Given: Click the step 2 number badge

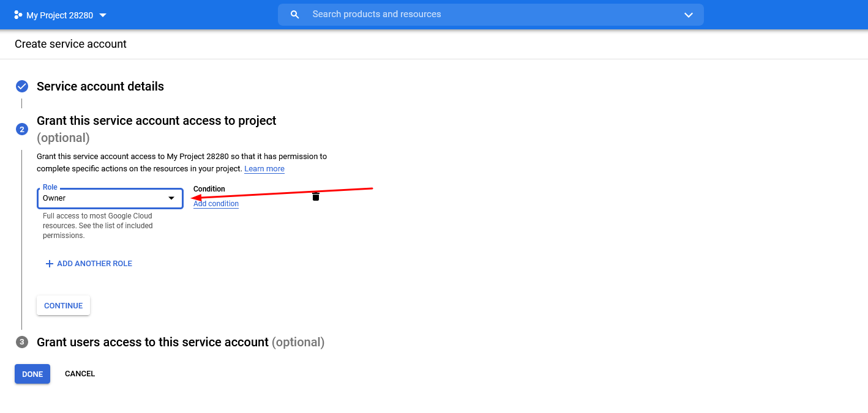Looking at the screenshot, I should click(22, 129).
